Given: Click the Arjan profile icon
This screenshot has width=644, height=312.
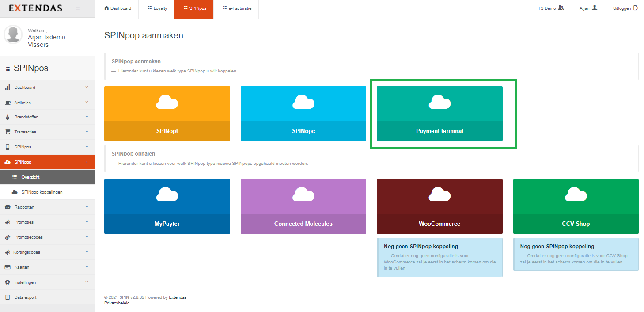Looking at the screenshot, I should coord(595,8).
